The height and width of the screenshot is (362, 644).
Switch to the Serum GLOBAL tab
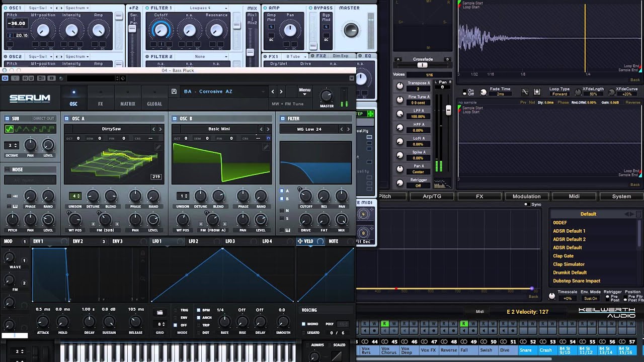tap(154, 98)
